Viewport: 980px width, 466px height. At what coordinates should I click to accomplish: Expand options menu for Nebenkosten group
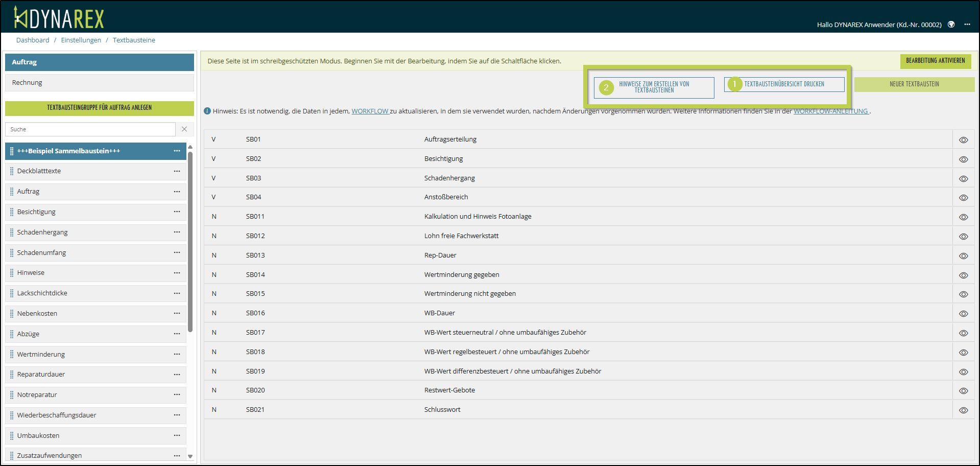(177, 313)
